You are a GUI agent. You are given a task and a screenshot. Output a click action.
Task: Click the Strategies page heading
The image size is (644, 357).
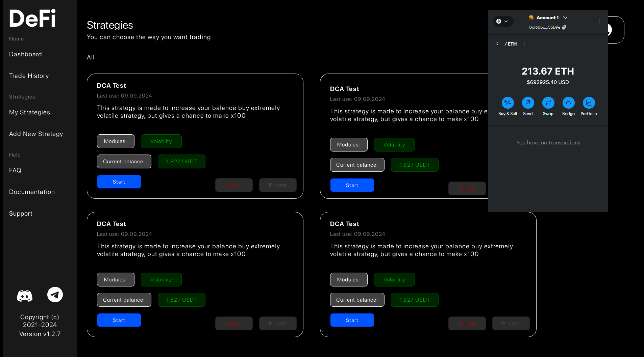tap(110, 25)
